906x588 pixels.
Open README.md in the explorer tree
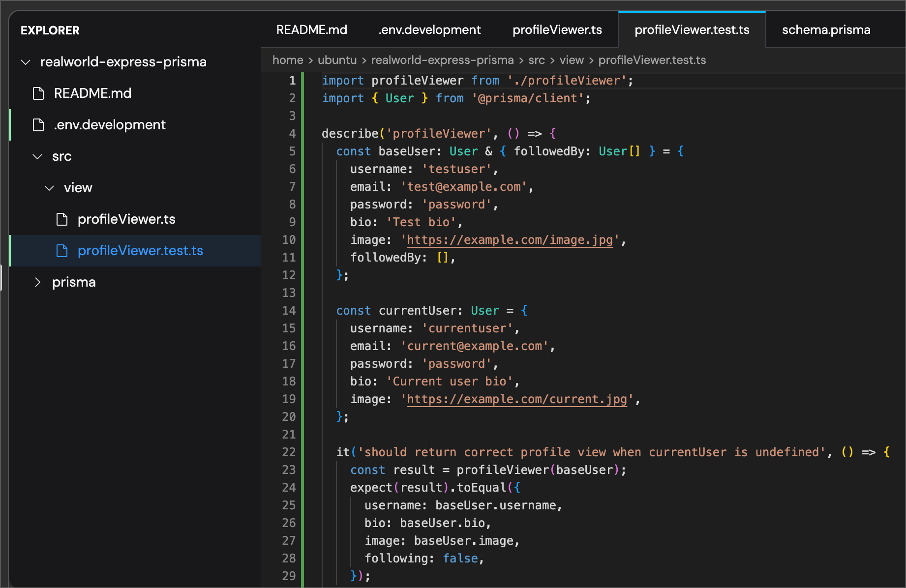pos(92,93)
